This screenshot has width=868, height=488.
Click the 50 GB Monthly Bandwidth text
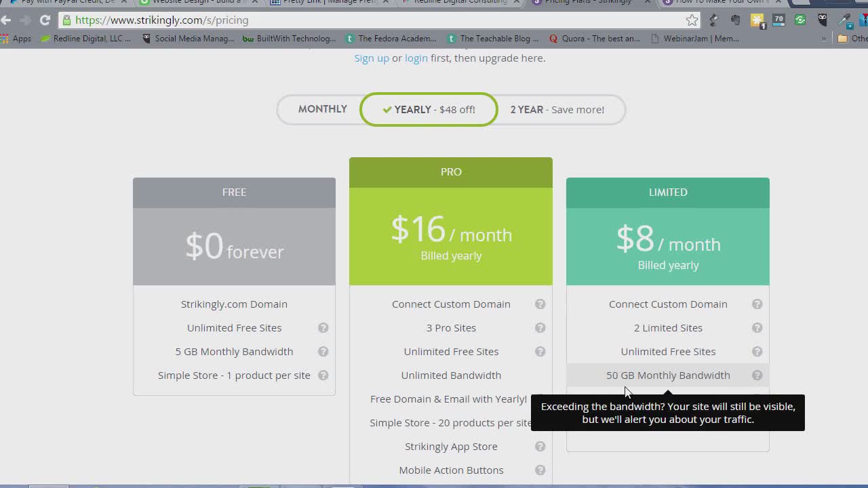coord(668,375)
